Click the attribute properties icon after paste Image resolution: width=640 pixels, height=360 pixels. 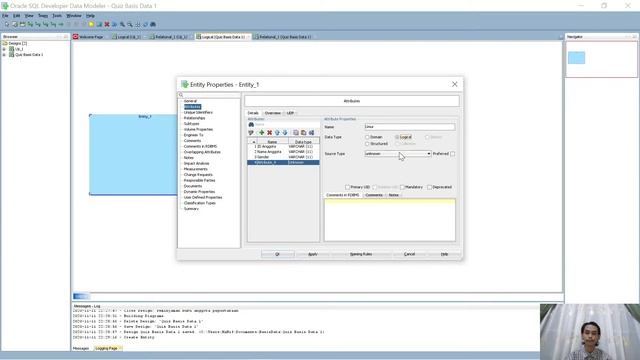pyautogui.click(x=311, y=133)
